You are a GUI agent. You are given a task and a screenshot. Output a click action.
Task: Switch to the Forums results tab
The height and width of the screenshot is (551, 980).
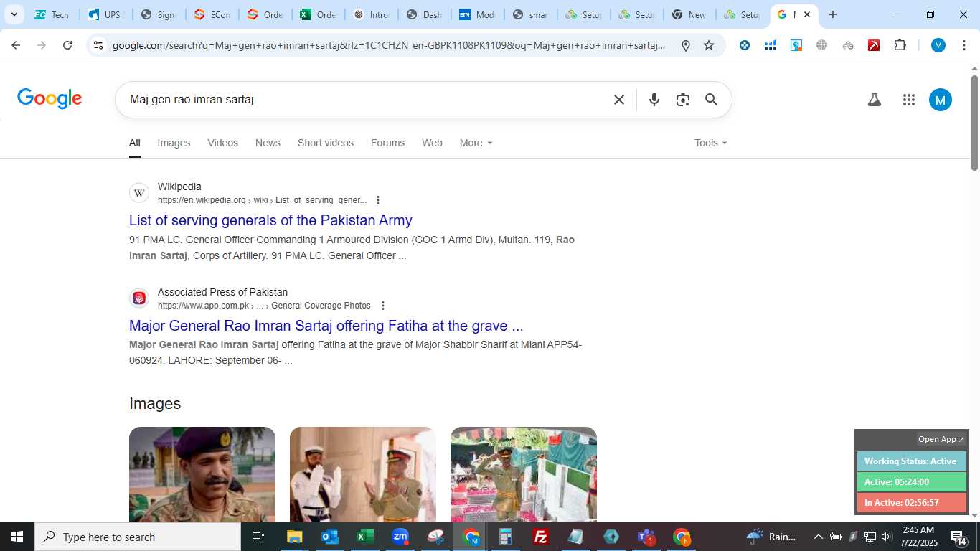pos(387,143)
